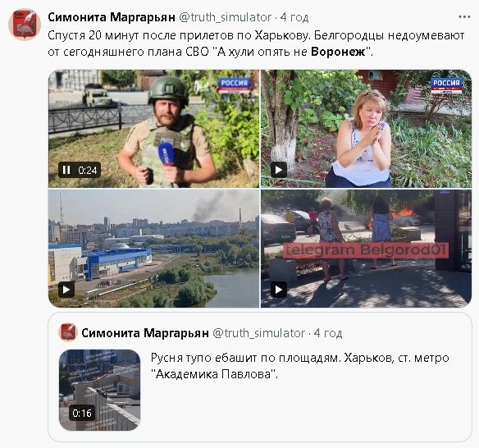The height and width of the screenshot is (448, 479).
Task: Open the @truth_simulator handle in main tweet
Action: [x=225, y=17]
